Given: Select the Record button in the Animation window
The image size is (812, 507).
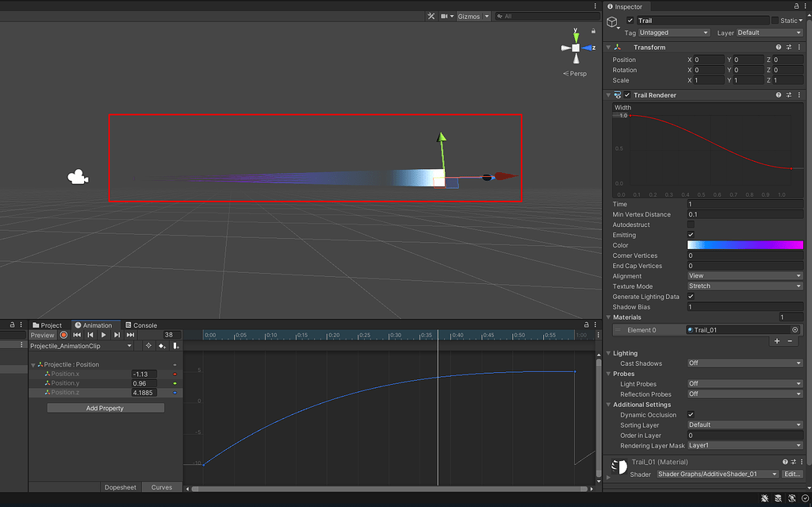Looking at the screenshot, I should tap(64, 335).
